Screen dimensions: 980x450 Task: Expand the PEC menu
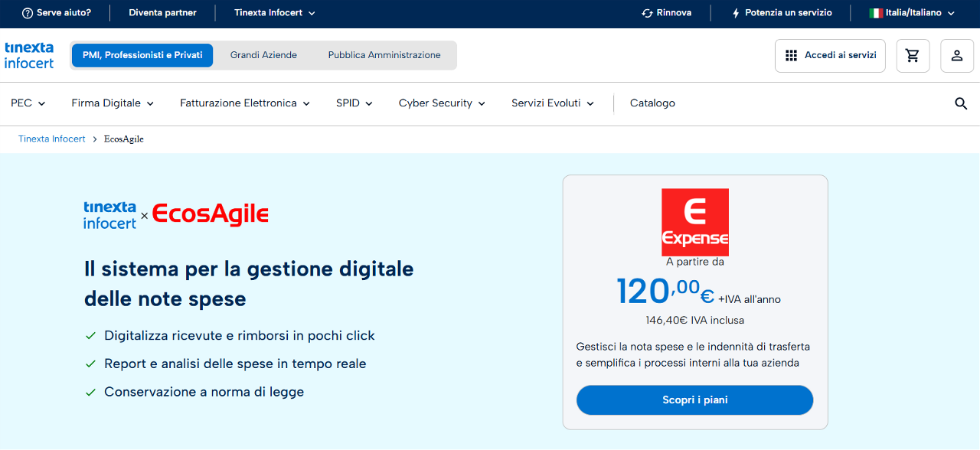tap(28, 103)
